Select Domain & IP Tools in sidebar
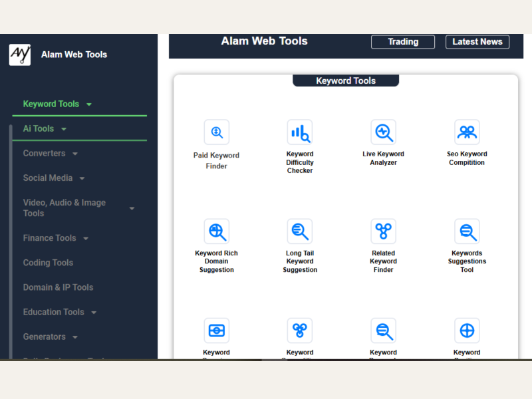The height and width of the screenshot is (399, 532). [58, 287]
